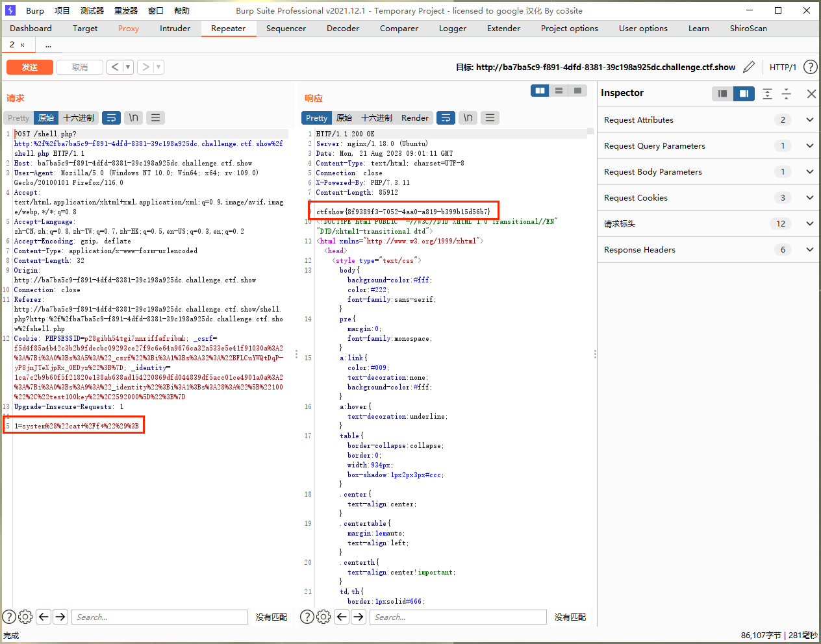Screen dimensions: 821x644
Task: Toggle response \n non-printable characters button
Action: [468, 118]
